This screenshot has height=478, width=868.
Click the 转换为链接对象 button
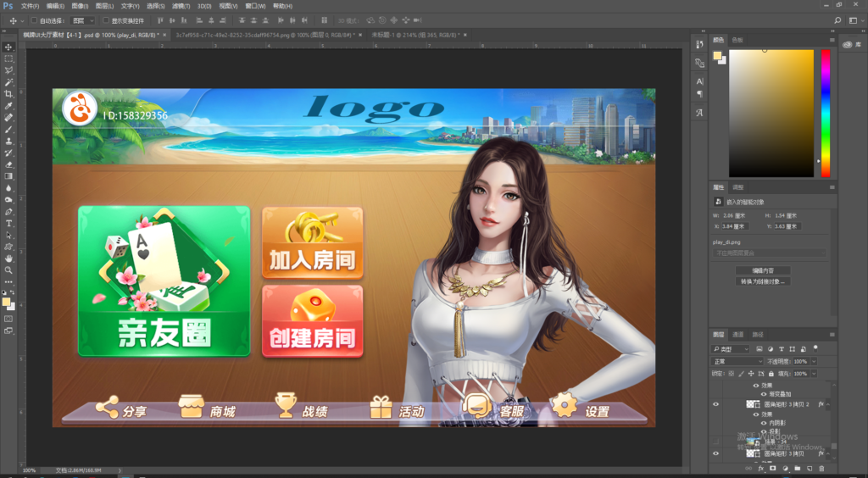[764, 281]
